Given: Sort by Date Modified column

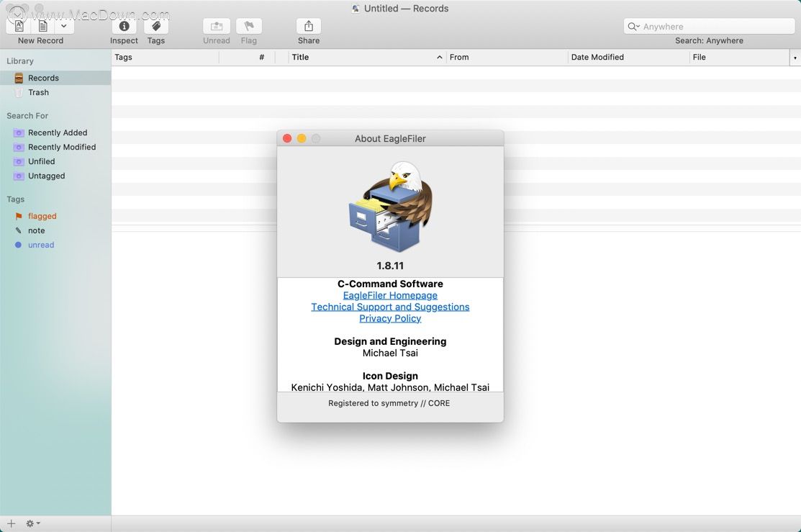Looking at the screenshot, I should [628, 58].
